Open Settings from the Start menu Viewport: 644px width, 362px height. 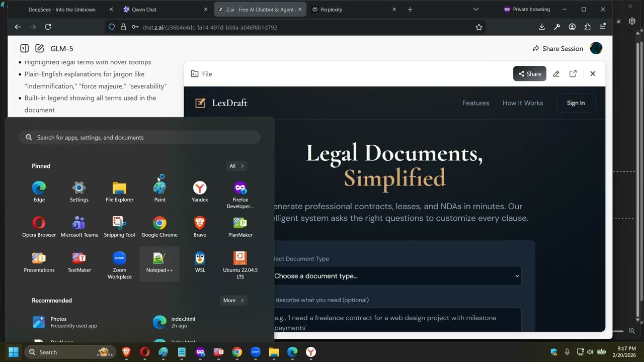79,192
